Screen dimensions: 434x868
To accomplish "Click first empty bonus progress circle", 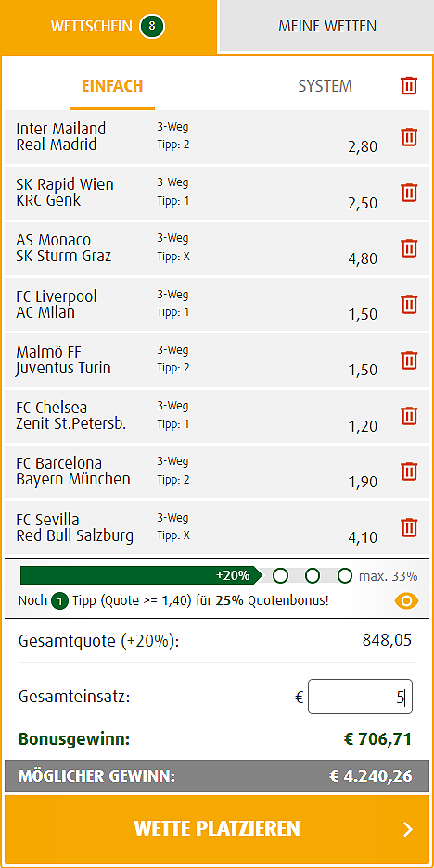I will (281, 575).
